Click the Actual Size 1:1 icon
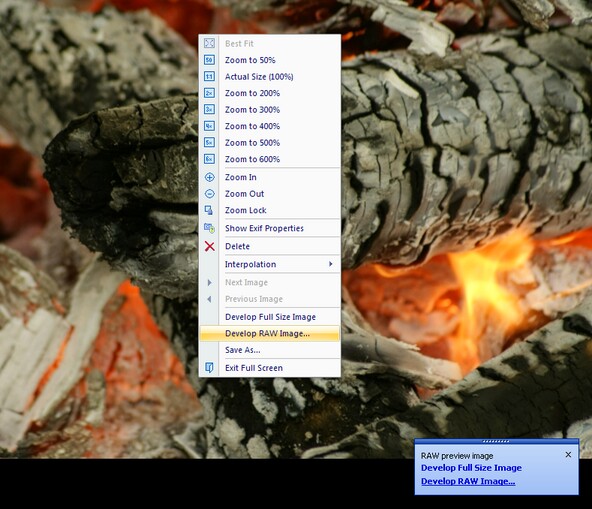 [209, 76]
